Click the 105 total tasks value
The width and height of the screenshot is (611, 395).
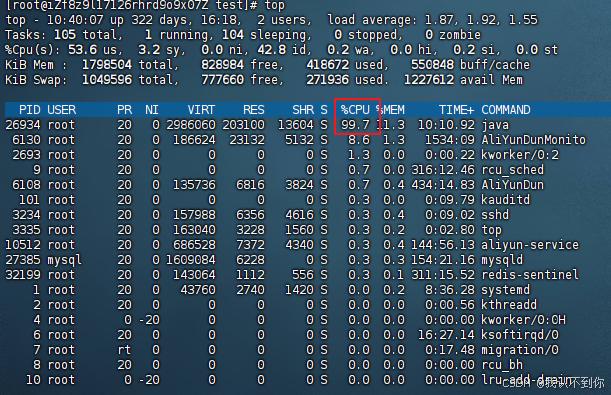(x=65, y=35)
